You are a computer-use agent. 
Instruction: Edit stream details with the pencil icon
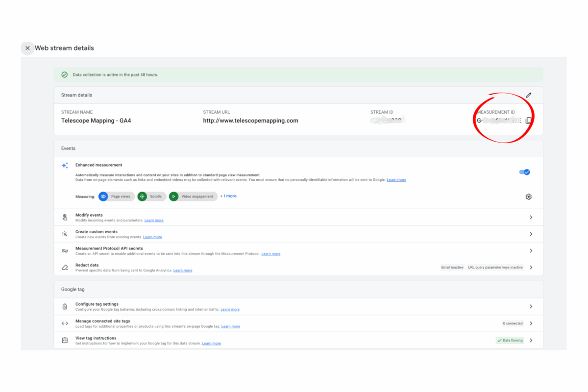(528, 95)
